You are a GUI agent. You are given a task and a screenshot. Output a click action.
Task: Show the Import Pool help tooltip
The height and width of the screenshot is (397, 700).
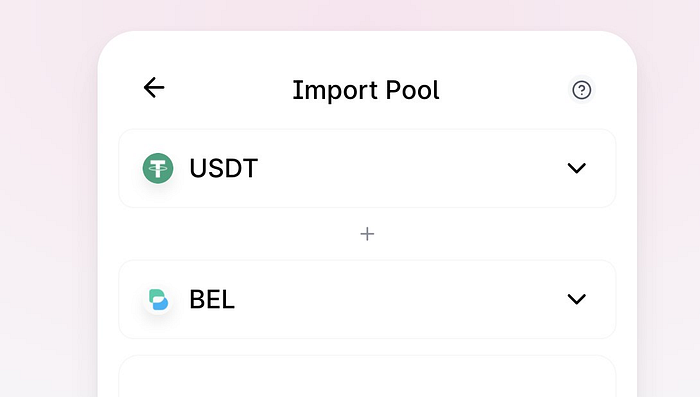582,90
